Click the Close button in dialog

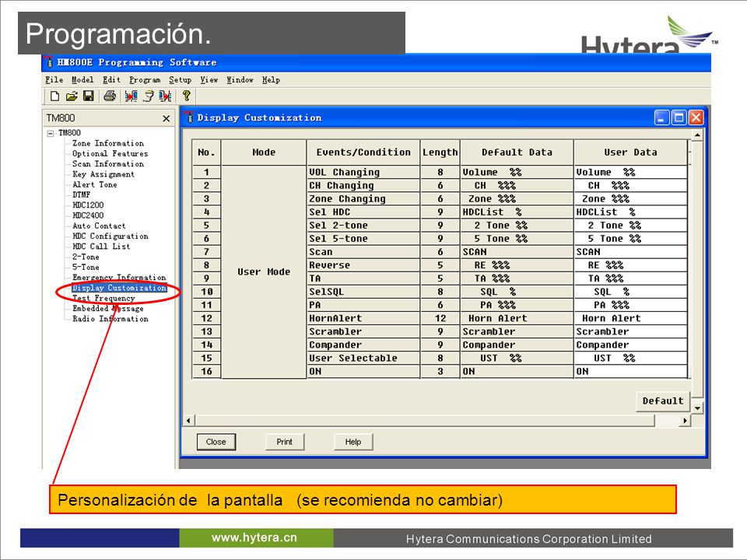216,442
